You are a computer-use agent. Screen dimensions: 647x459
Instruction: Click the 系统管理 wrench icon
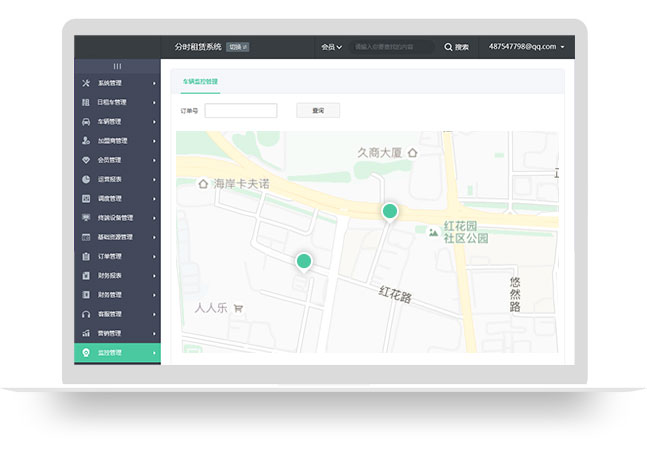tap(86, 83)
